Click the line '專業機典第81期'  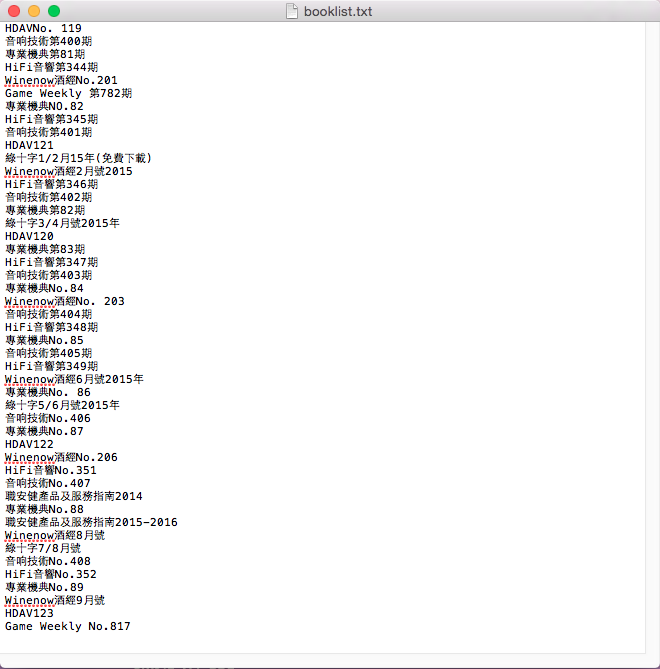(45, 54)
